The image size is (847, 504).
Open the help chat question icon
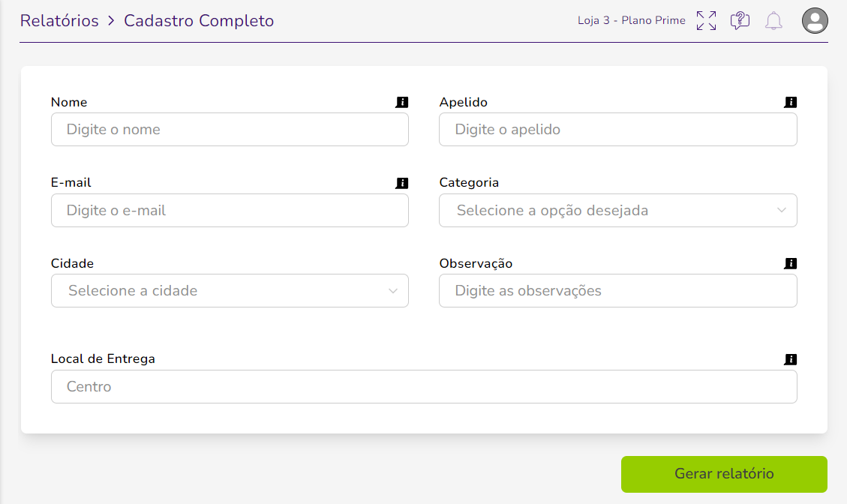coord(740,20)
